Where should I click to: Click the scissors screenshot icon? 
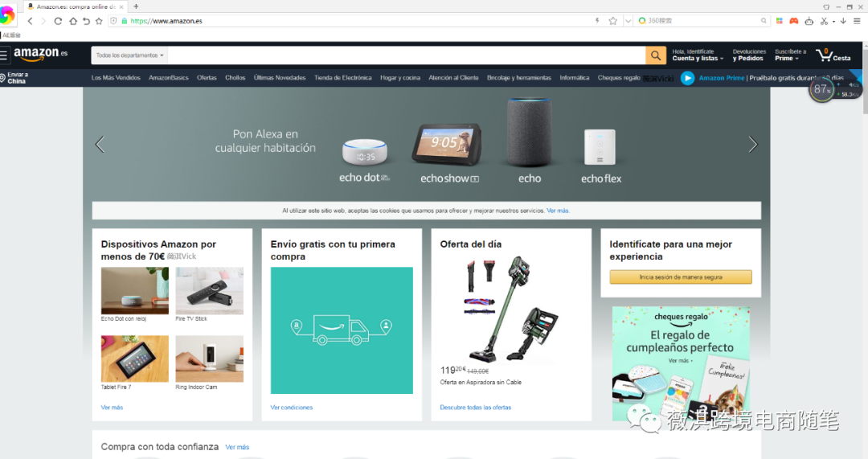pyautogui.click(x=824, y=20)
